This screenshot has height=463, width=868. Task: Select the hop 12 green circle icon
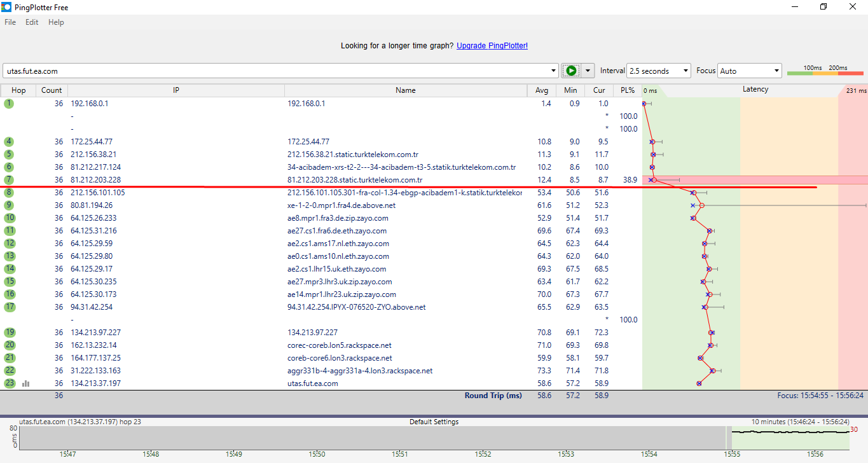point(9,243)
